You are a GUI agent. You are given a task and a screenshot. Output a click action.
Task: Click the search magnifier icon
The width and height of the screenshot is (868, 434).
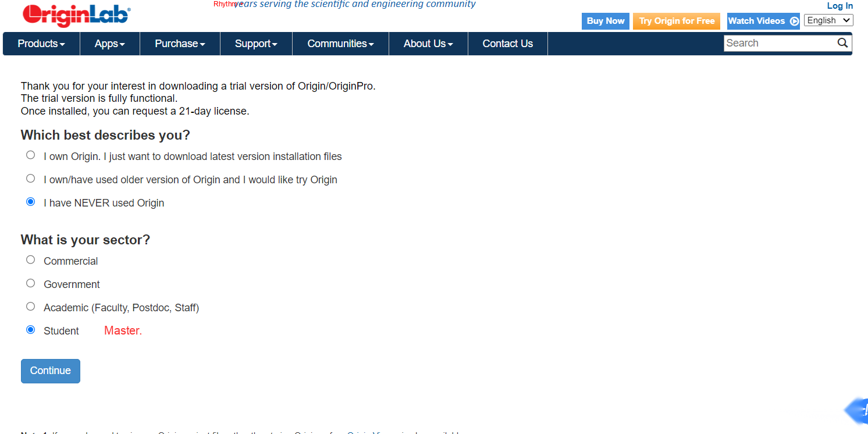pos(842,43)
